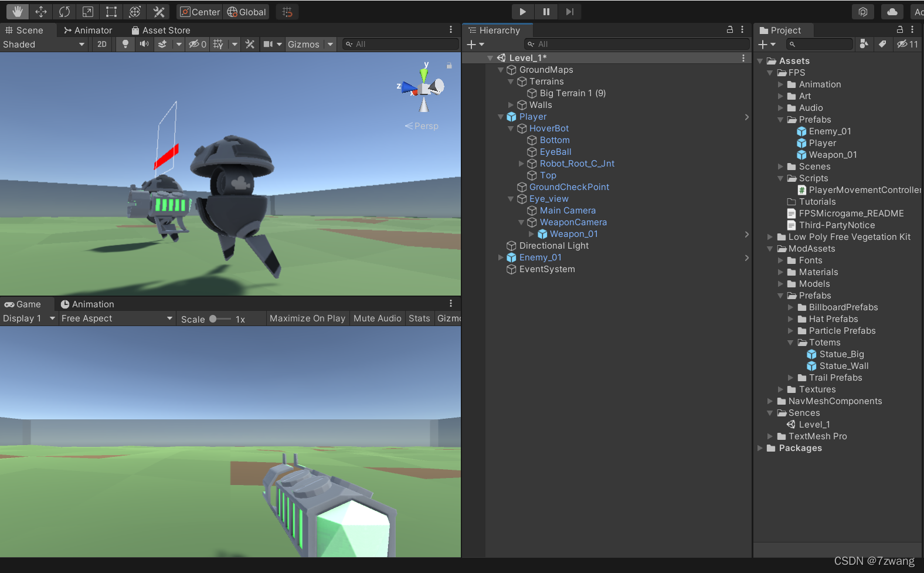Select the Scale tool
The image size is (924, 573).
[88, 12]
